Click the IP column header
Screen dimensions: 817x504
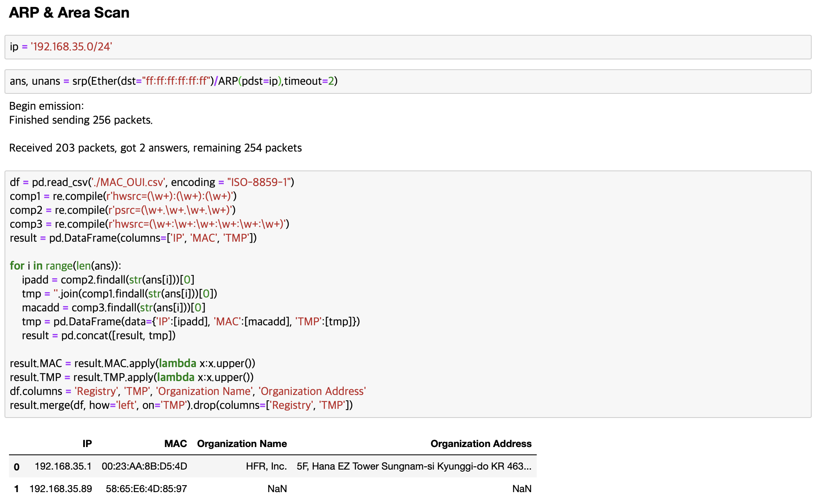[x=87, y=444]
